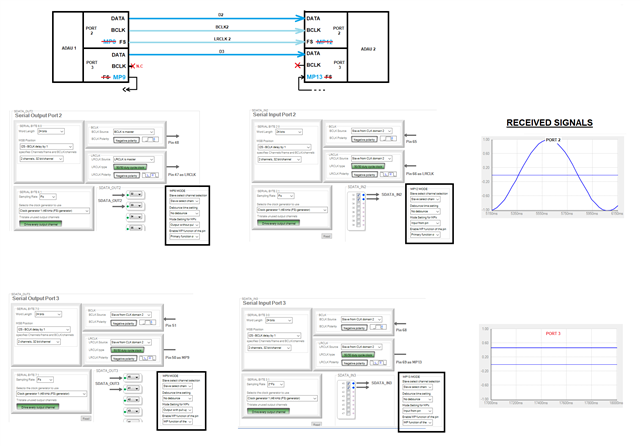Toggle 50/50 duty cycle clock in Output Port 2

click(130, 167)
